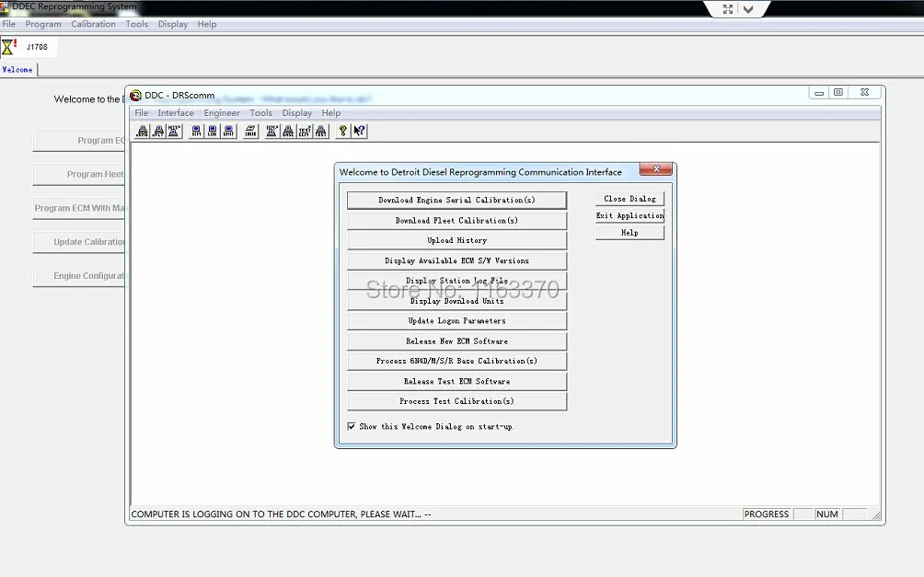This screenshot has height=577, width=924.
Task: Click Program Fleet button in background window
Action: click(79, 175)
